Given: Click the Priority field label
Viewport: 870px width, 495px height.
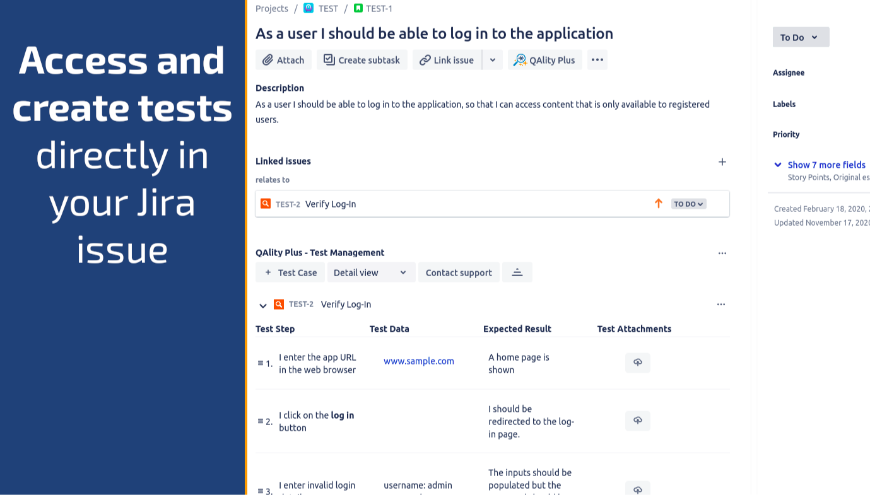Looking at the screenshot, I should [786, 134].
